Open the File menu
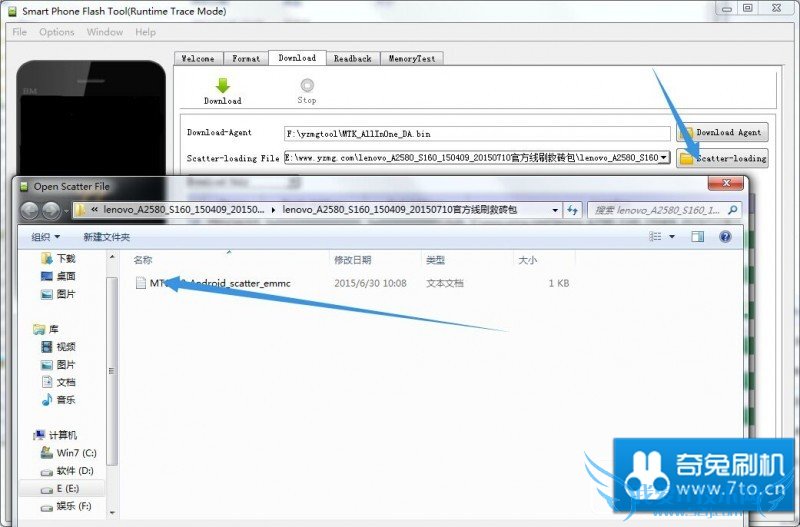Screen dimensions: 800x527 point(19,32)
